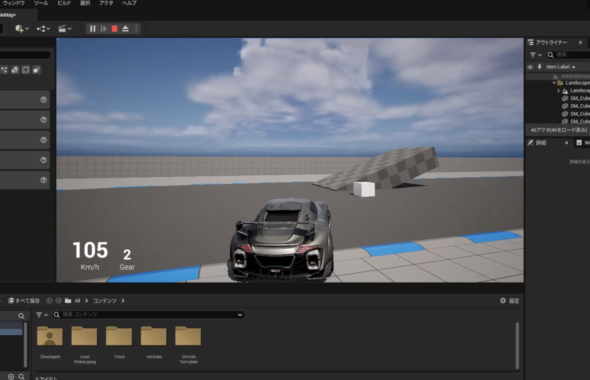Expand the Landscape actor tree arrow

tap(559, 91)
